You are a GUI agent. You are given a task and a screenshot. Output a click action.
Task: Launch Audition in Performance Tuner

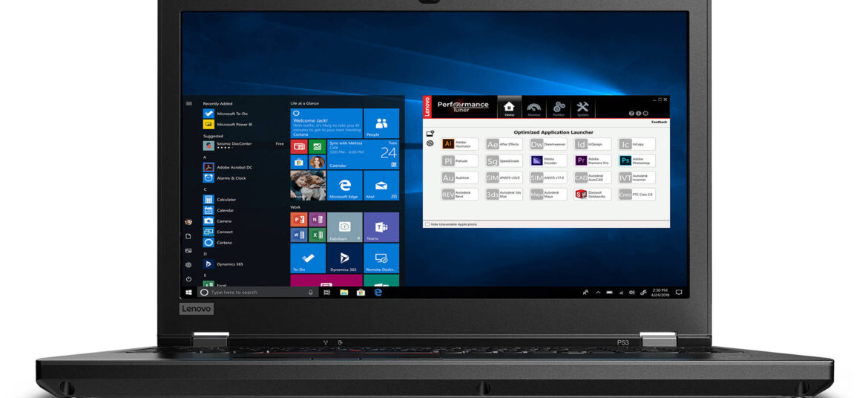tap(460, 177)
